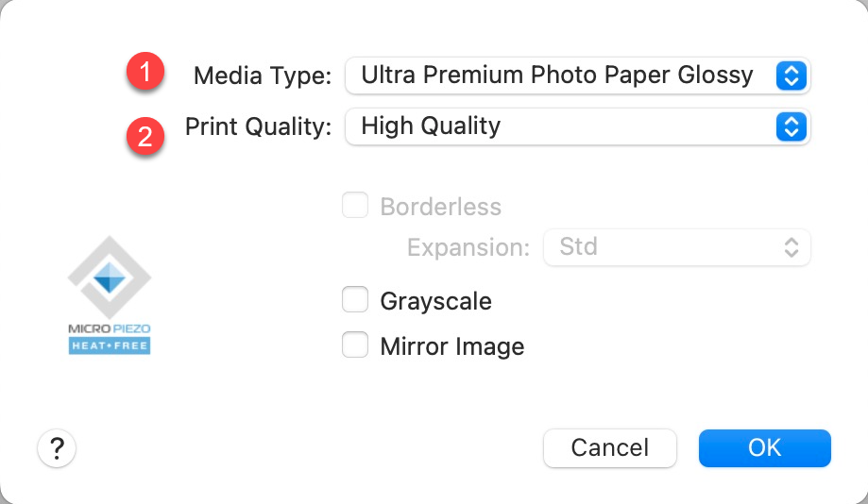Click the gray arrows on Expansion menu

(x=791, y=247)
